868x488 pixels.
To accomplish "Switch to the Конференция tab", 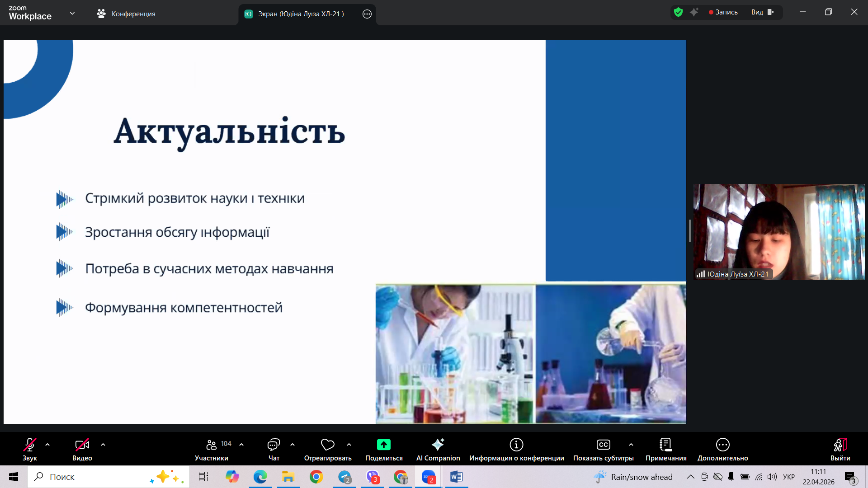I will pyautogui.click(x=126, y=14).
